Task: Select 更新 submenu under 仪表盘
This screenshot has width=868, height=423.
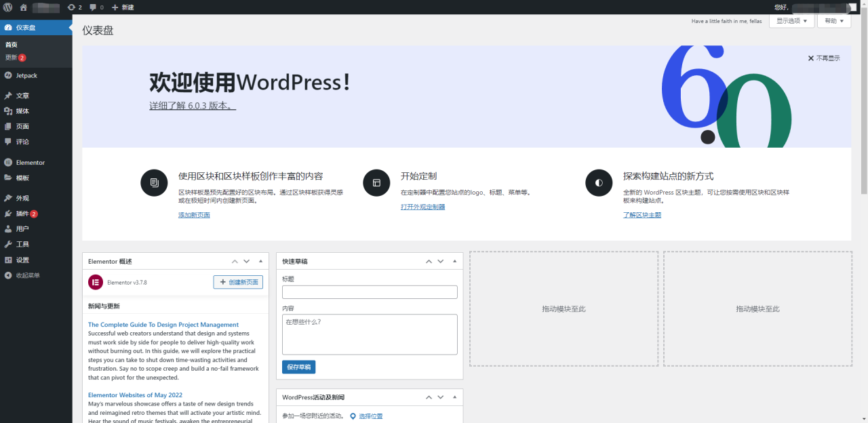Action: click(x=12, y=58)
